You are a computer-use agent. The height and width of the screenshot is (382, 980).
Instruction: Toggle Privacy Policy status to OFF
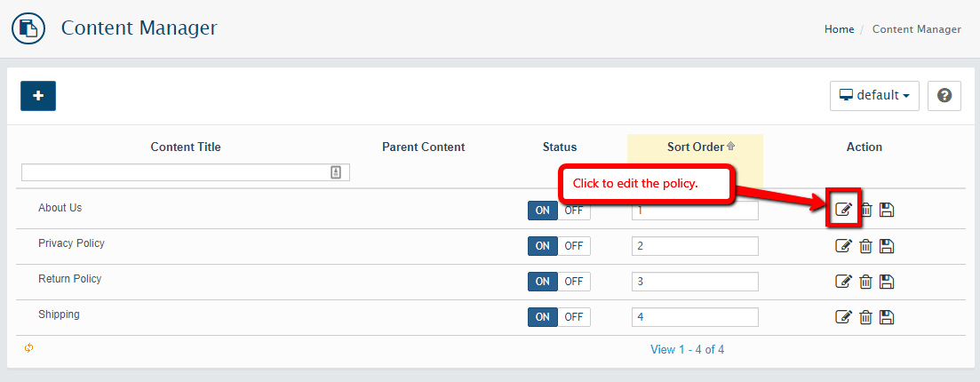(574, 246)
